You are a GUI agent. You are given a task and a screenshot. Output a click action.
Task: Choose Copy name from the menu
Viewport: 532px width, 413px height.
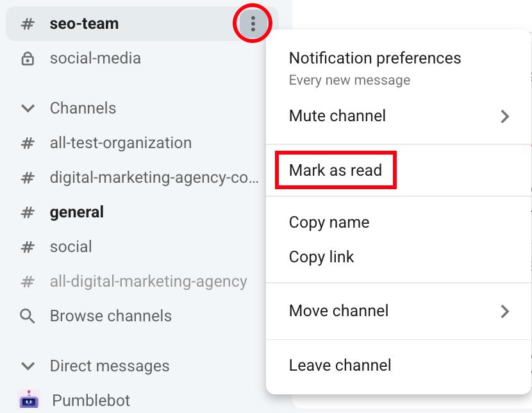[329, 223]
